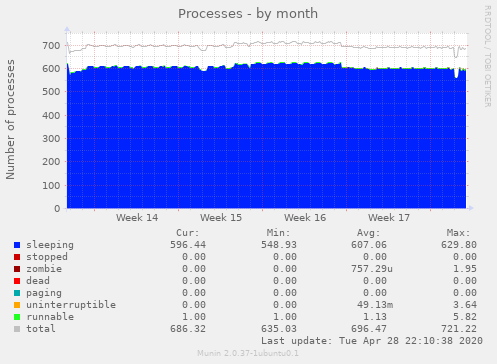Click the 'stopped' legend label
This screenshot has height=364, width=497.
47,257
